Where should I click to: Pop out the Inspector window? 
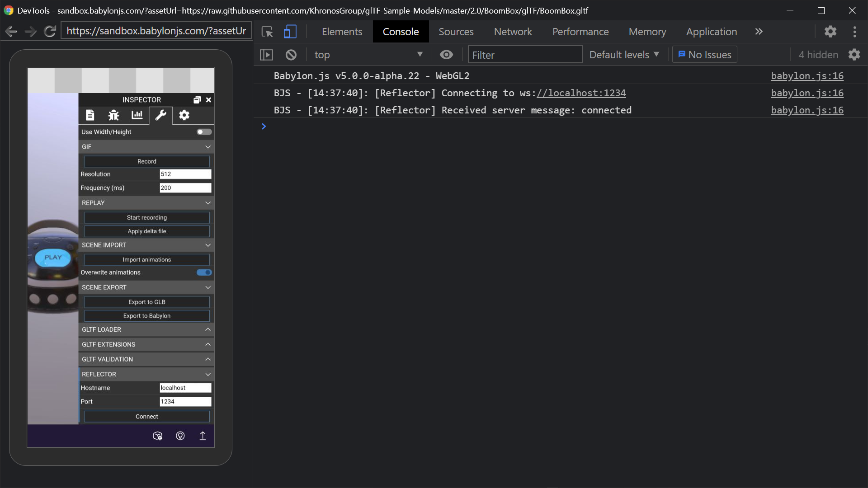tap(197, 100)
